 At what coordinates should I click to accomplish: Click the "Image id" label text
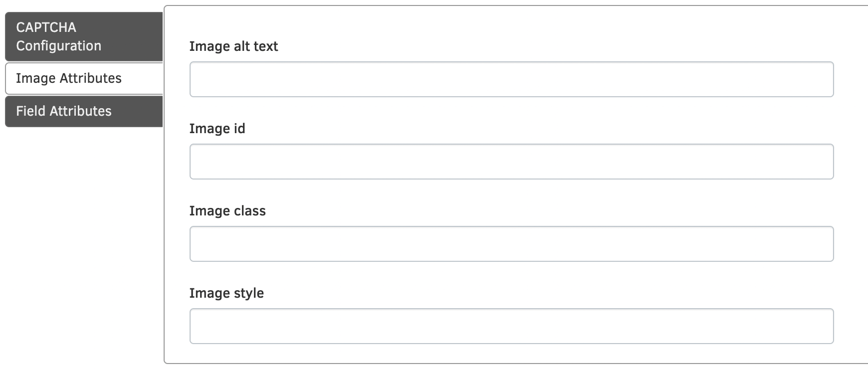click(x=217, y=129)
